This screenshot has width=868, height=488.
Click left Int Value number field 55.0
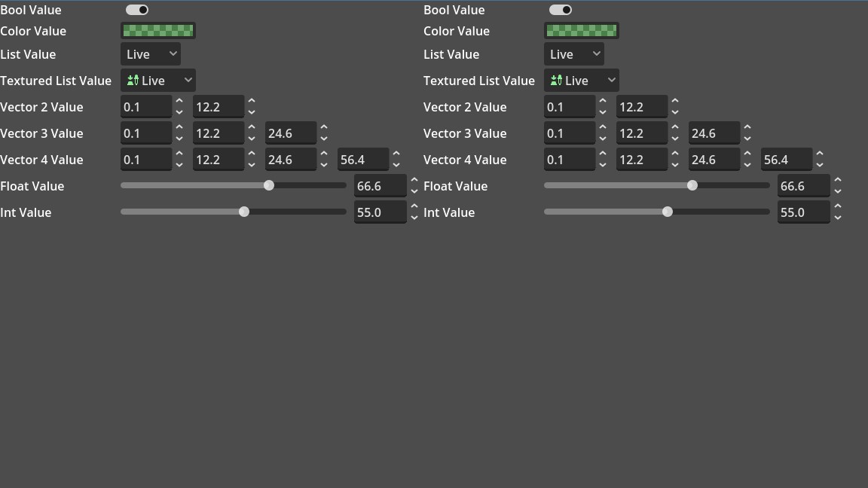pyautogui.click(x=381, y=212)
